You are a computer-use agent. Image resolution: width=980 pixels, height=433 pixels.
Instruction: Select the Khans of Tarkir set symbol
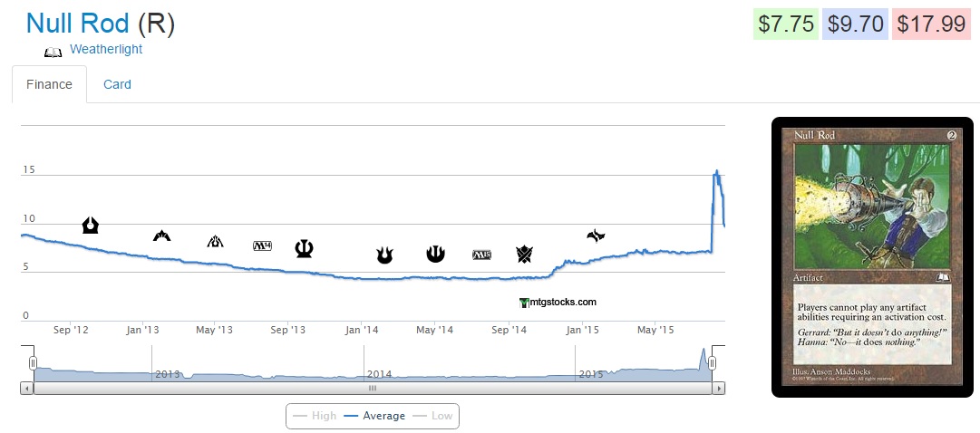(524, 254)
